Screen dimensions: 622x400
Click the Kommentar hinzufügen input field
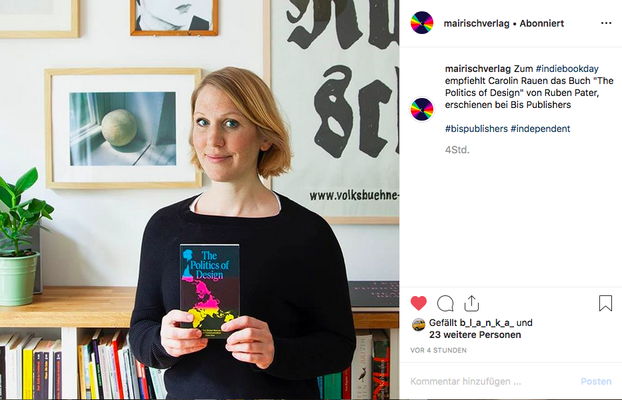[x=492, y=381]
